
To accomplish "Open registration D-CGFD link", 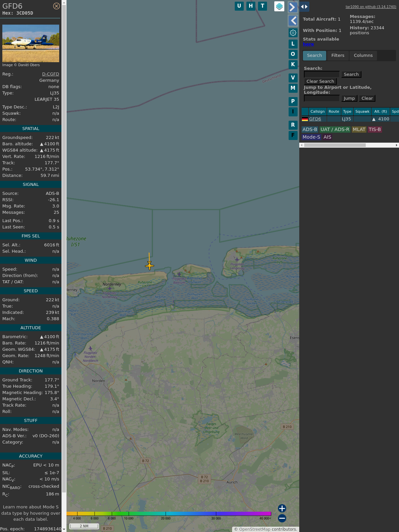I will pyautogui.click(x=51, y=74).
